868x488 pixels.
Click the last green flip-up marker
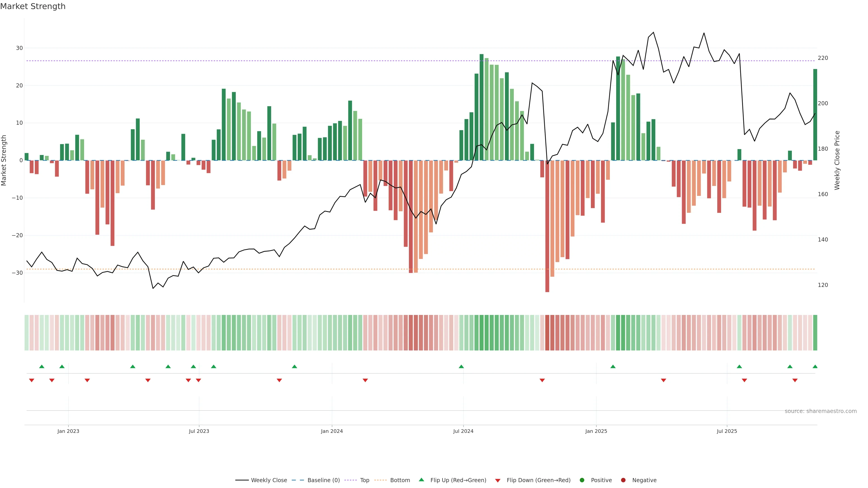(x=815, y=366)
